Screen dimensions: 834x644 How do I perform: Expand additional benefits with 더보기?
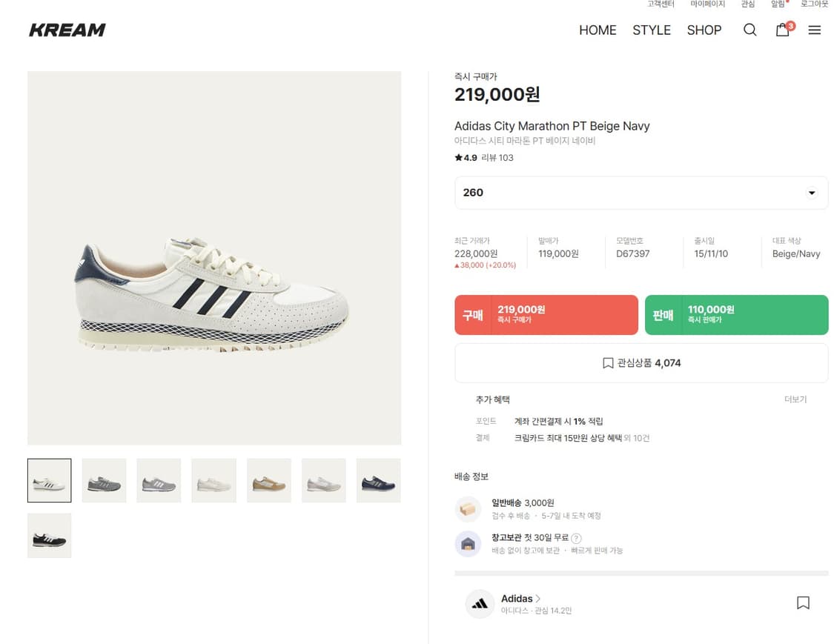(x=795, y=399)
